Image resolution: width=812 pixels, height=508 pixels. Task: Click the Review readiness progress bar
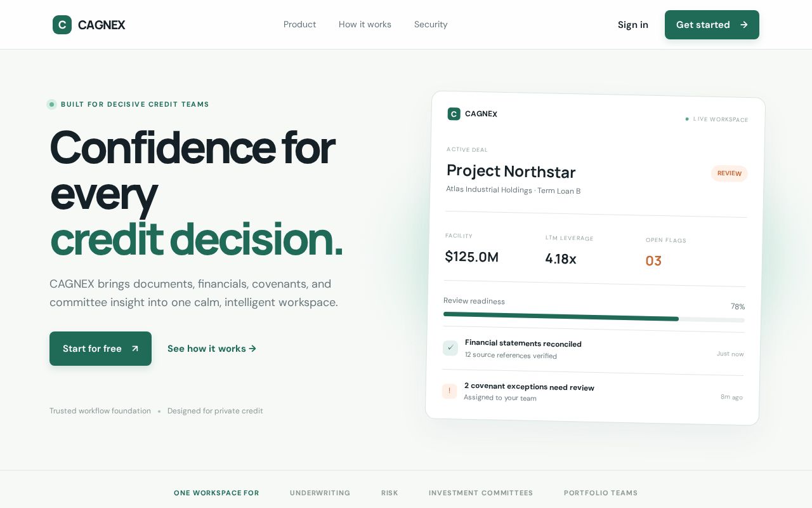point(594,317)
